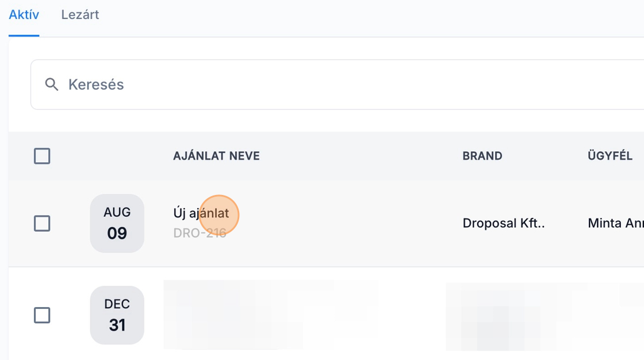This screenshot has height=360, width=644.
Task: Click the ÜGYFÉL column header
Action: click(609, 156)
